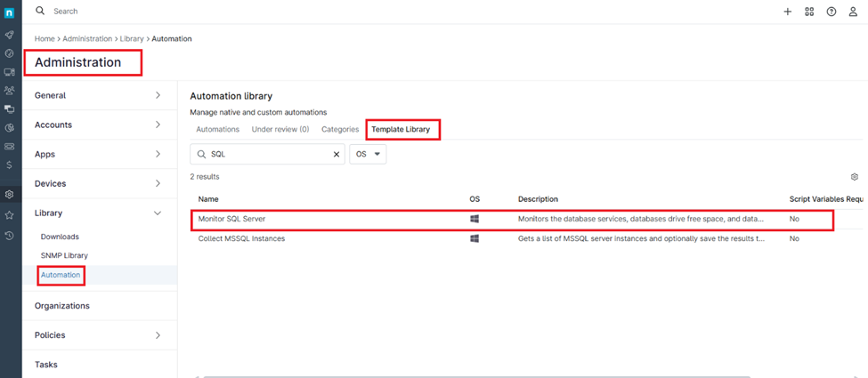Open the Monitor SQL Server template

(x=232, y=219)
